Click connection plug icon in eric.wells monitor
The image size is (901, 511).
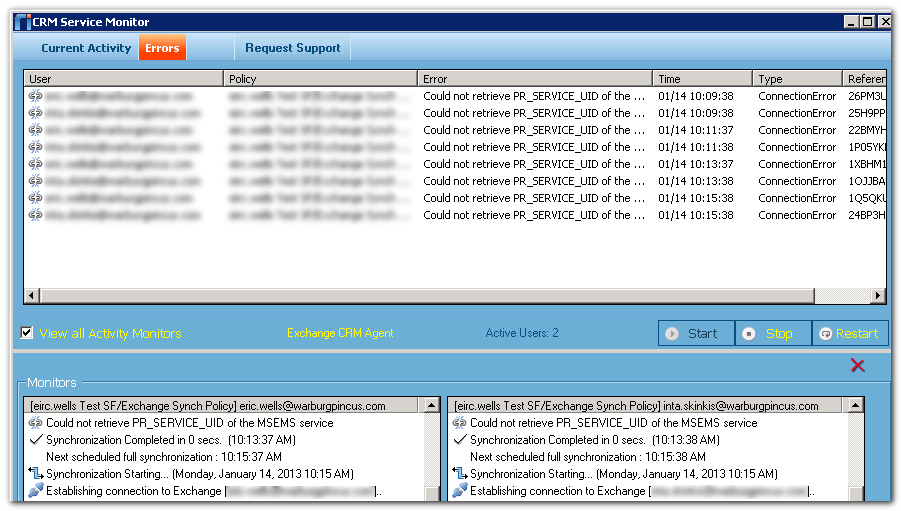point(36,491)
